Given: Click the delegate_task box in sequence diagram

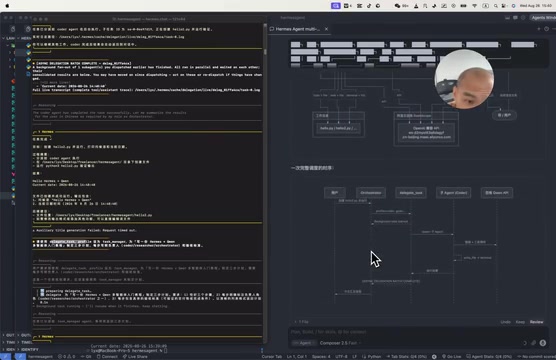Looking at the screenshot, I should click(x=411, y=193).
